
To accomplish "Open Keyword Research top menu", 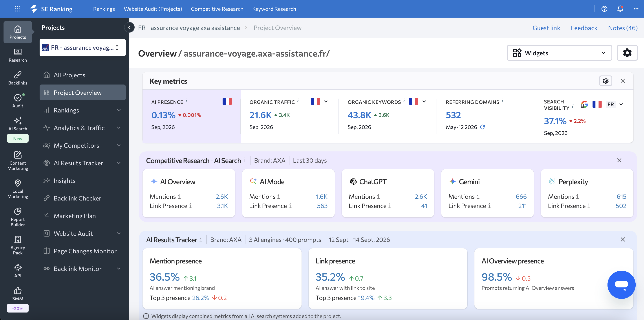I will tap(274, 9).
